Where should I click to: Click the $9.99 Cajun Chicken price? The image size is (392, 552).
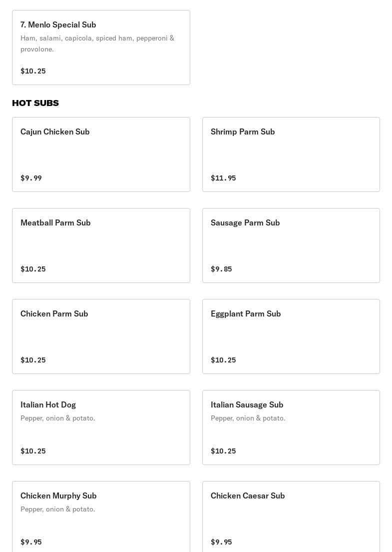click(x=31, y=178)
